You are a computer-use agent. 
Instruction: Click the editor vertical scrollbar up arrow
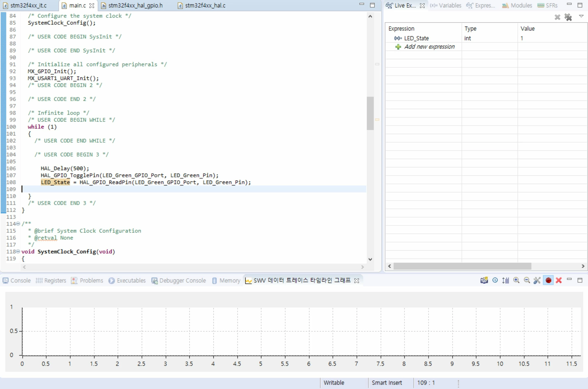coord(370,16)
